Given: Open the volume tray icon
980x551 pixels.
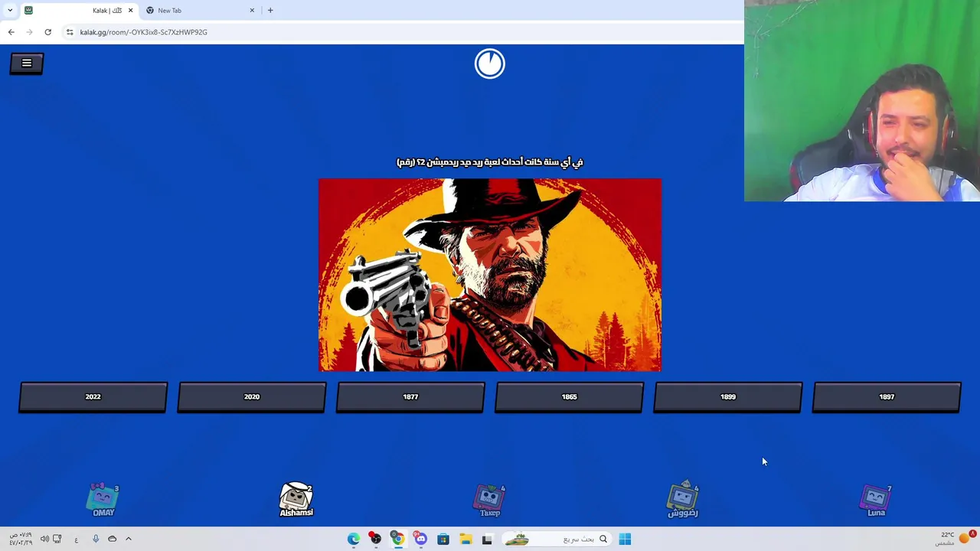Looking at the screenshot, I should pos(44,539).
